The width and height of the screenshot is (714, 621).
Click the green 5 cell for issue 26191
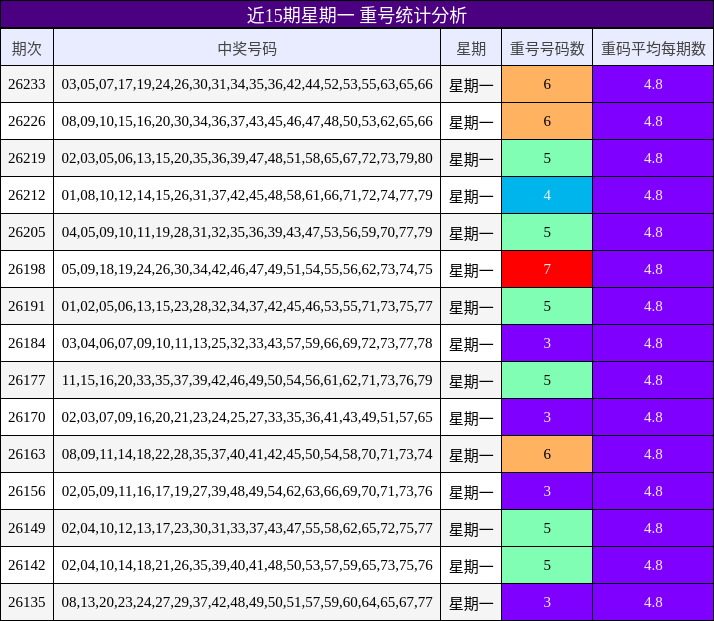tap(547, 306)
